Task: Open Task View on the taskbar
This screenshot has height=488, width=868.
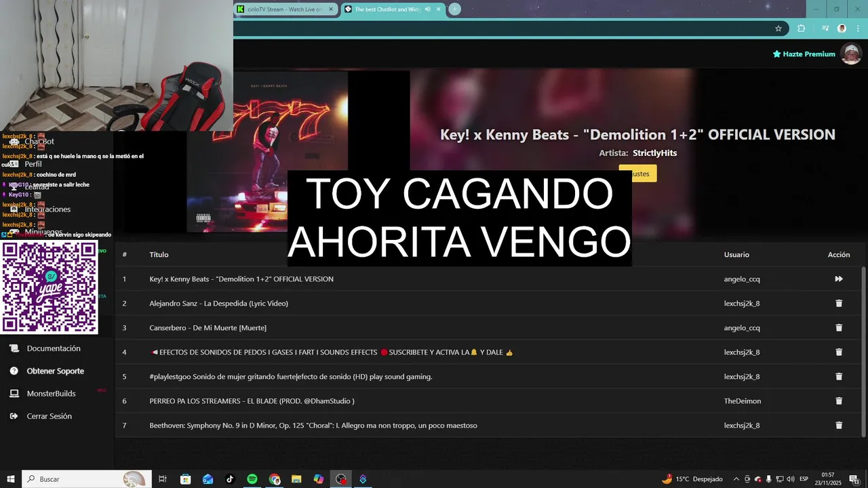Action: 163,479
